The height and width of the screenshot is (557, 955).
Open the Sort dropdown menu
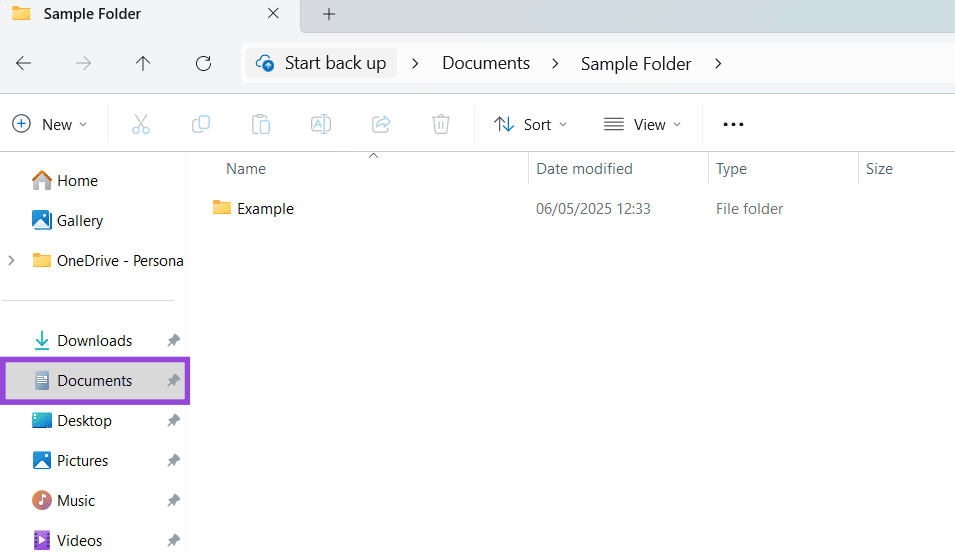point(531,124)
